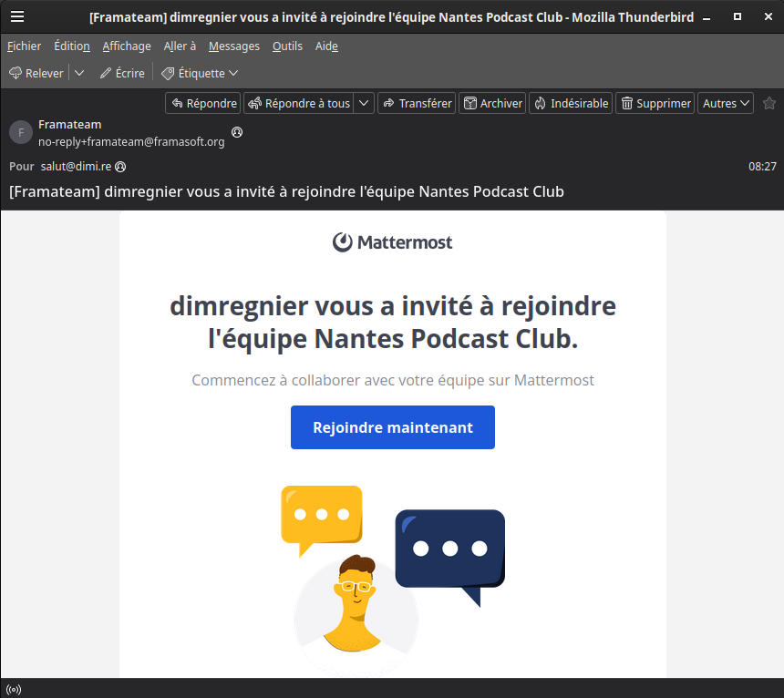Click the invitation heading text
This screenshot has width=784, height=698.
[x=393, y=323]
